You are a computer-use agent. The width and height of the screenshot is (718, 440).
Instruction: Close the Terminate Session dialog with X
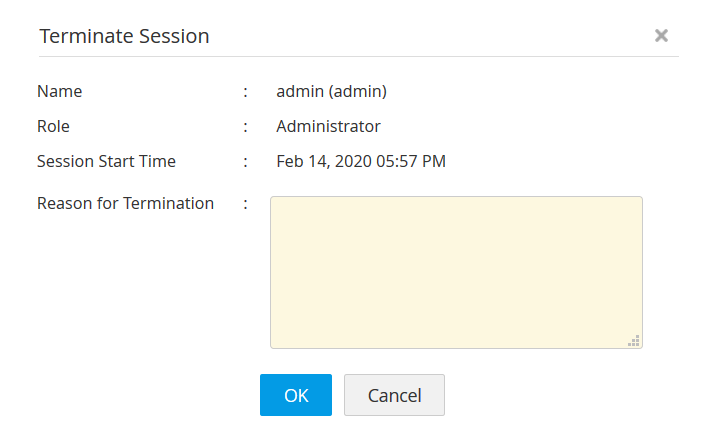coord(661,35)
